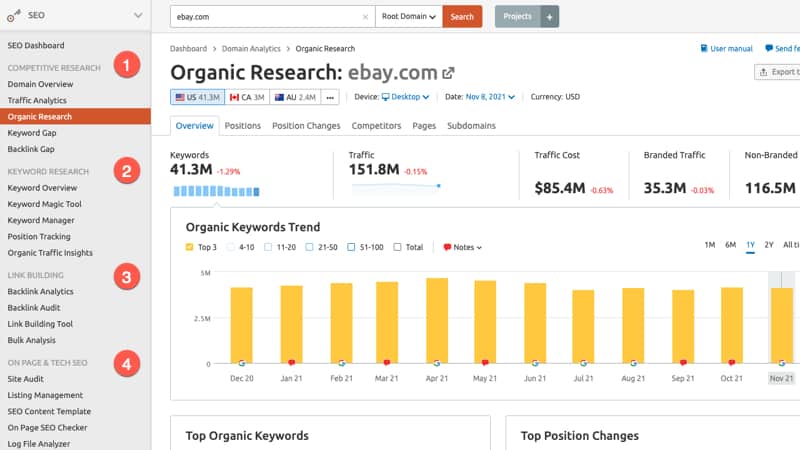This screenshot has width=800, height=450.
Task: Click the Google update icon under Jul 21
Action: (583, 363)
